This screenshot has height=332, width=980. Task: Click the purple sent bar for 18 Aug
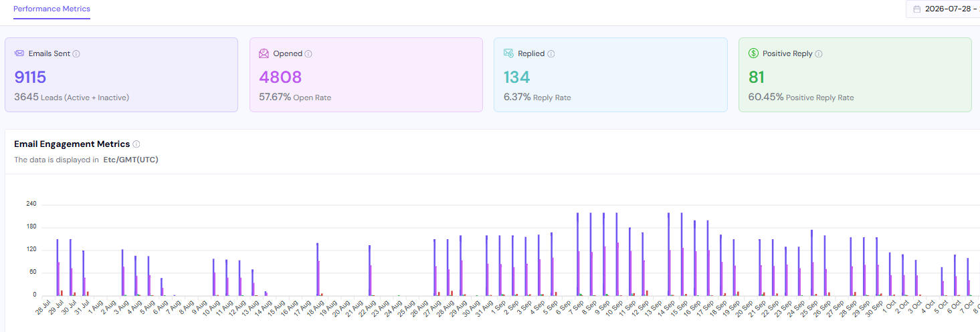point(317,269)
